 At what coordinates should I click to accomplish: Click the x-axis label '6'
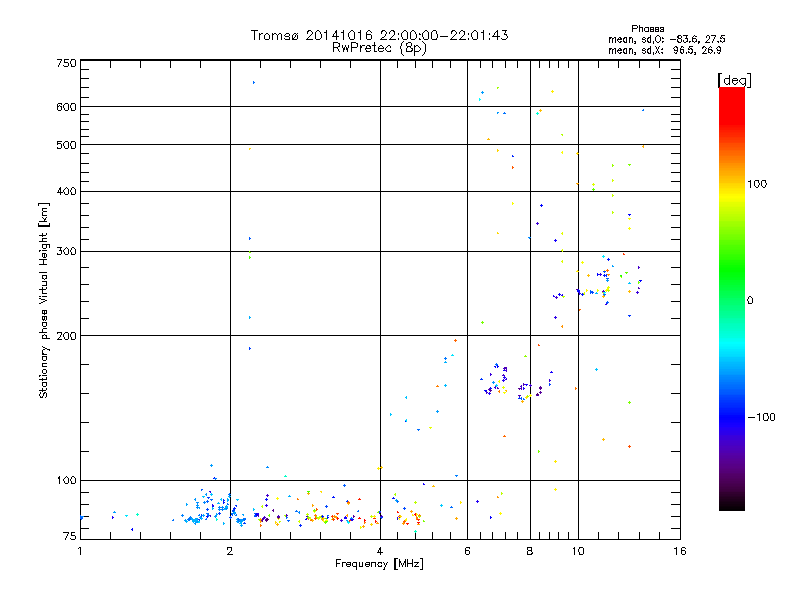[x=467, y=551]
